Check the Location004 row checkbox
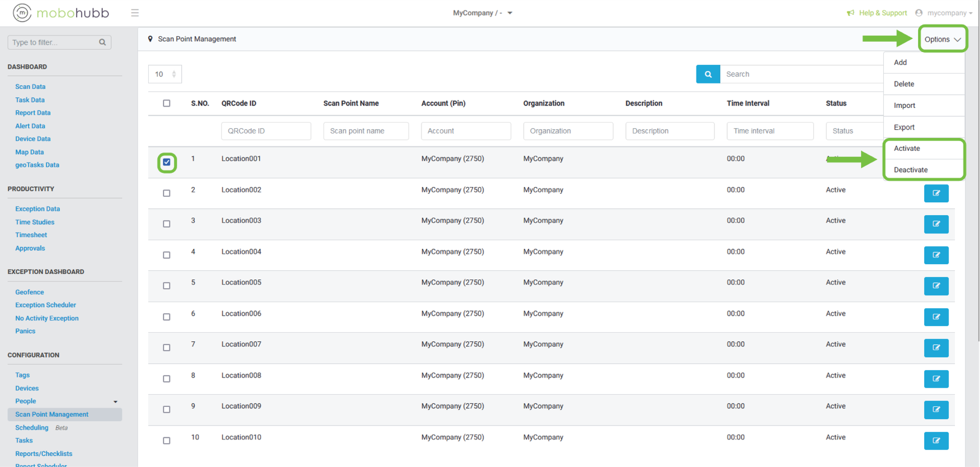 [x=167, y=255]
